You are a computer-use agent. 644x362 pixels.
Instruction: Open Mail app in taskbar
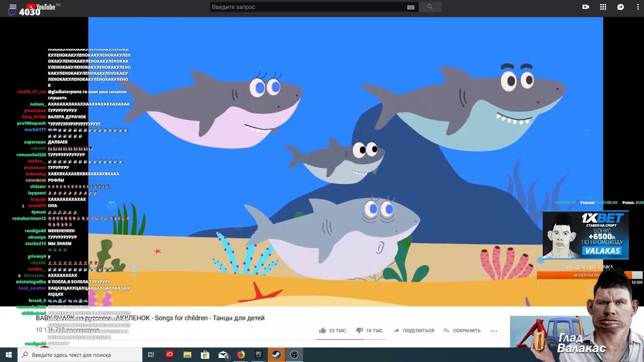click(223, 354)
